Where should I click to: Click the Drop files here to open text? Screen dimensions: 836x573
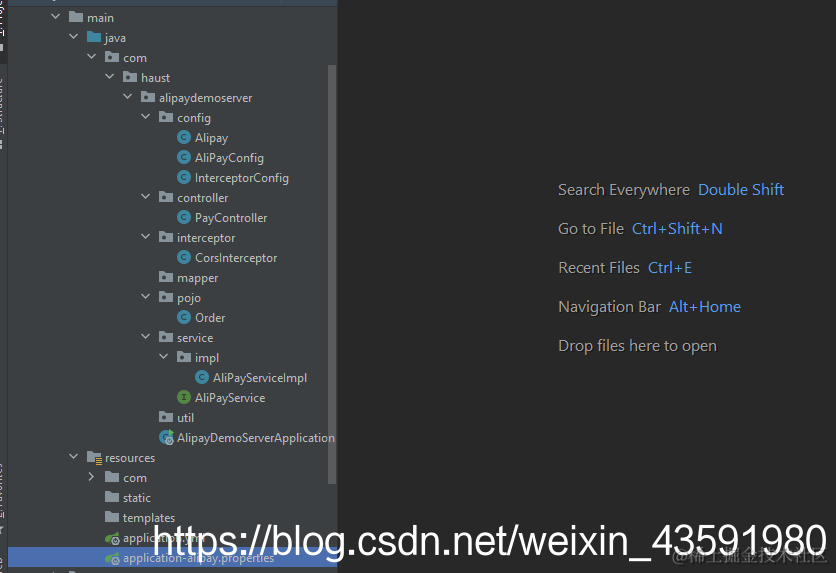(638, 346)
